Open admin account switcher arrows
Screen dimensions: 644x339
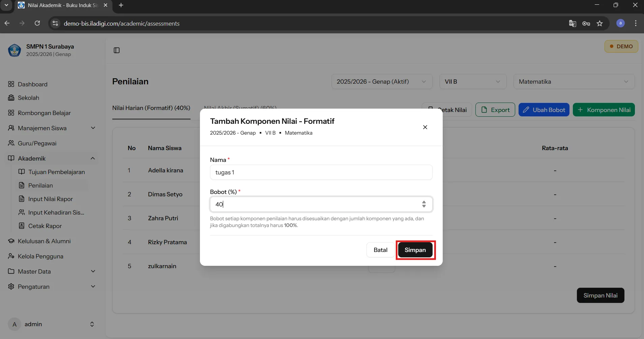tap(92, 324)
